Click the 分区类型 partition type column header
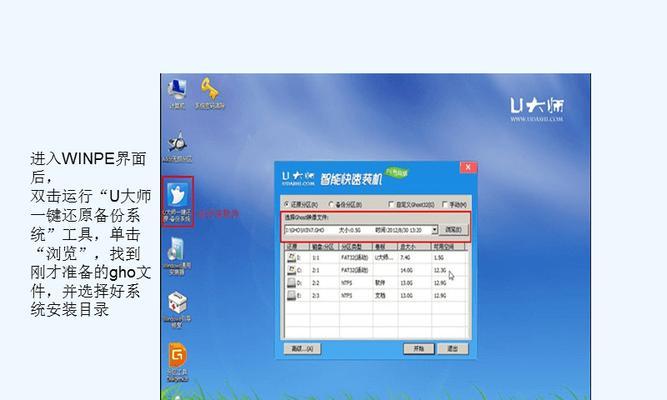The image size is (667, 400). (x=356, y=247)
